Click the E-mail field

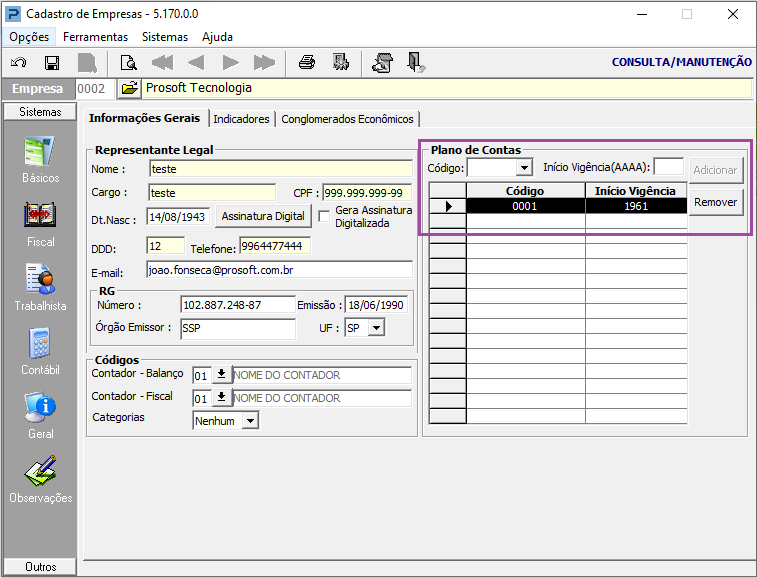click(280, 270)
